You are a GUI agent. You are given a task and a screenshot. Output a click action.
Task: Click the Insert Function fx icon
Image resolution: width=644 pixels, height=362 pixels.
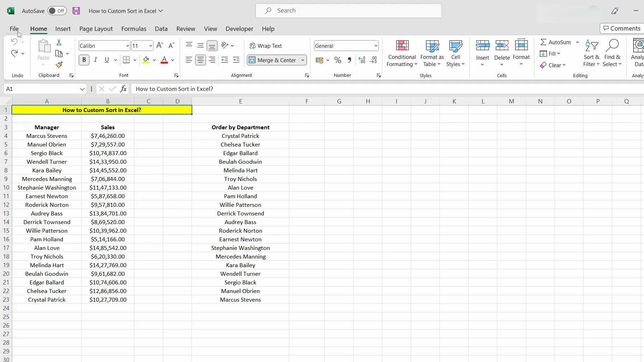click(123, 89)
